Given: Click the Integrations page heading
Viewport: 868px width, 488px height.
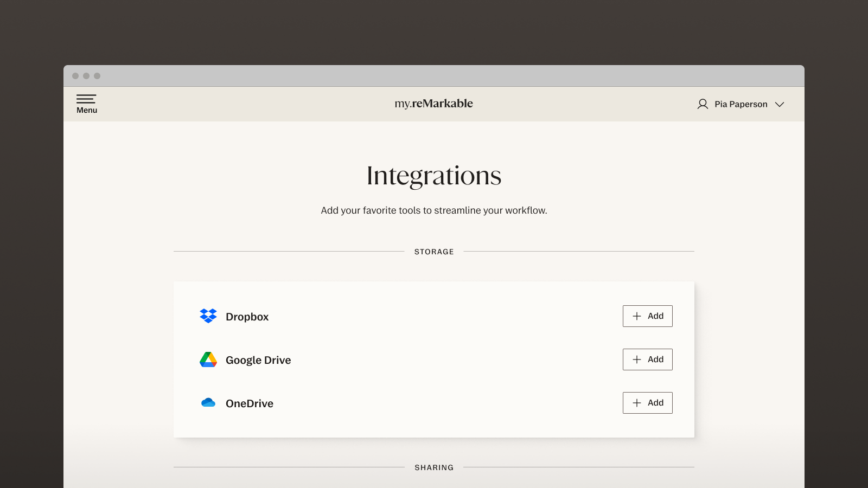Looking at the screenshot, I should (434, 176).
